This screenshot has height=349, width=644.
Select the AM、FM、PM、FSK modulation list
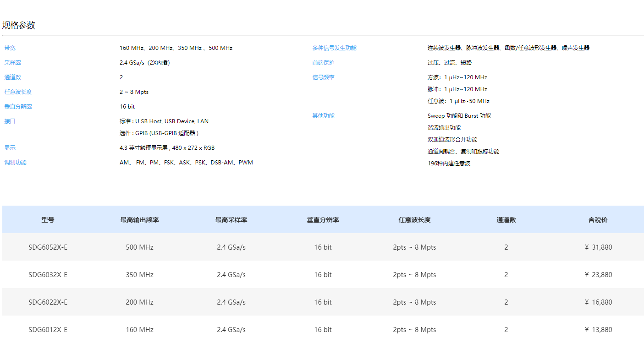click(186, 163)
